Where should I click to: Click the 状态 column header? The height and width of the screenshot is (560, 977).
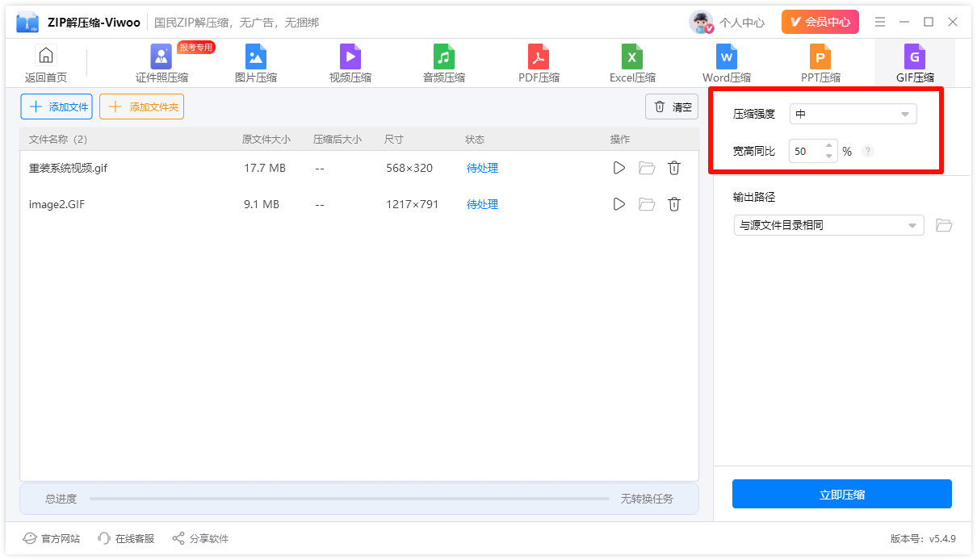click(x=475, y=140)
